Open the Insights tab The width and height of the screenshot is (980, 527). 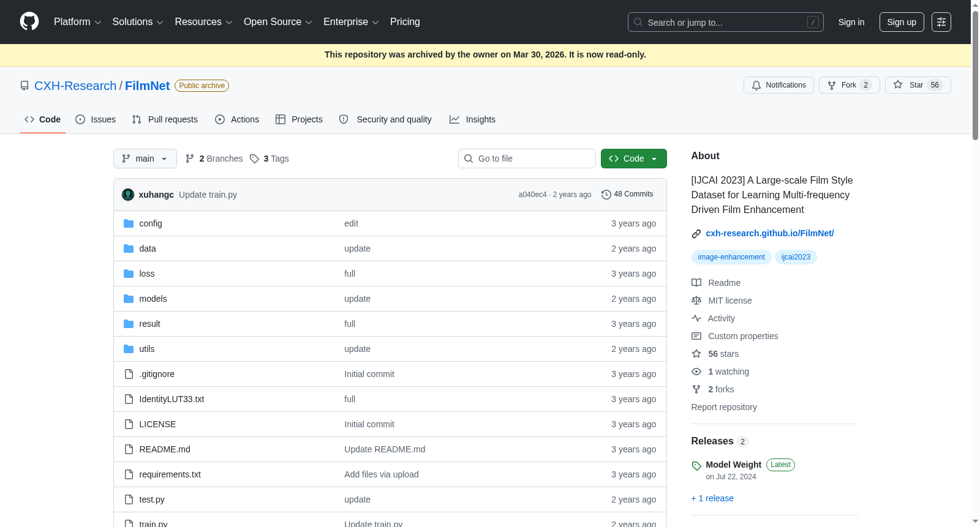tap(472, 119)
